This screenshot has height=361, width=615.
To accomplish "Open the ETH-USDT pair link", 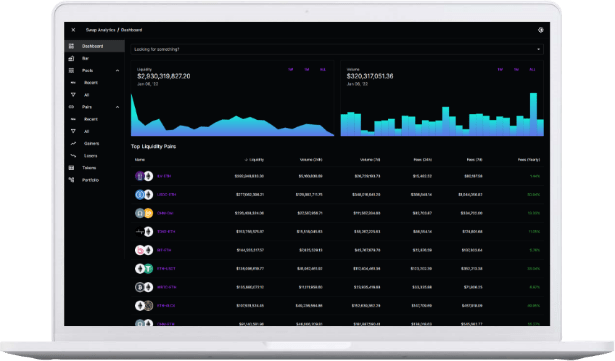I will click(x=166, y=269).
